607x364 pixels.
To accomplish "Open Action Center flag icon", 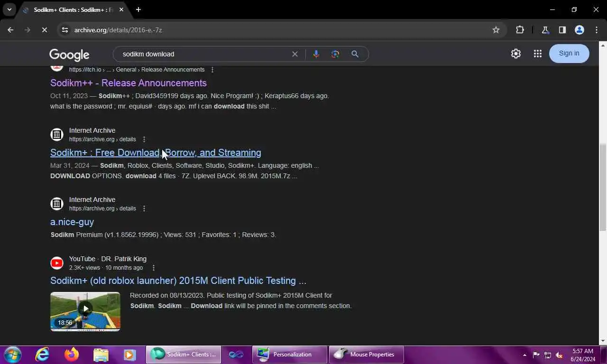I will point(536,355).
